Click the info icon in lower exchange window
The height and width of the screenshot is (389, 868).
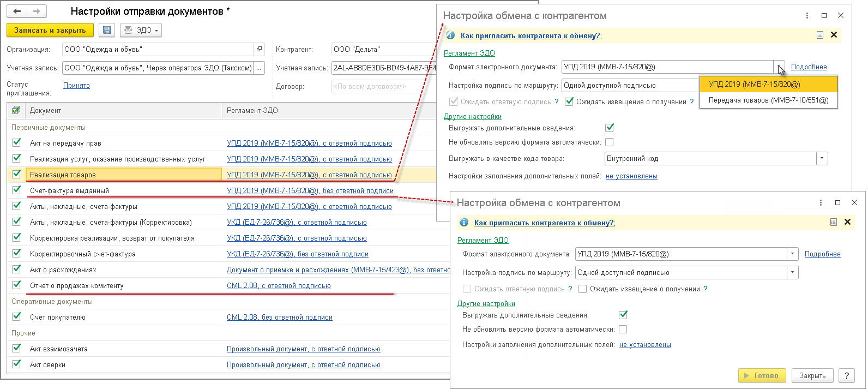click(x=464, y=222)
